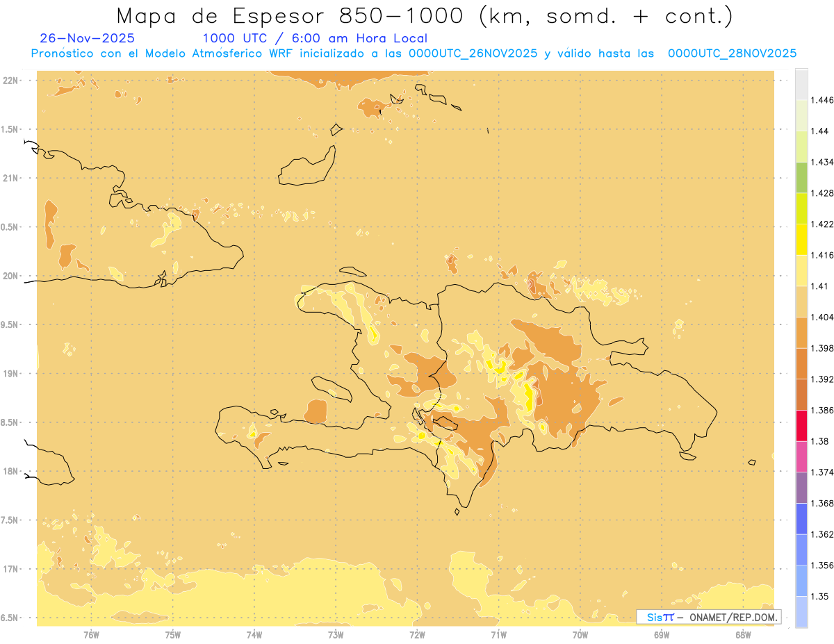Click the 19N latitude axis label
Image resolution: width=834 pixels, height=644 pixels.
coord(12,374)
